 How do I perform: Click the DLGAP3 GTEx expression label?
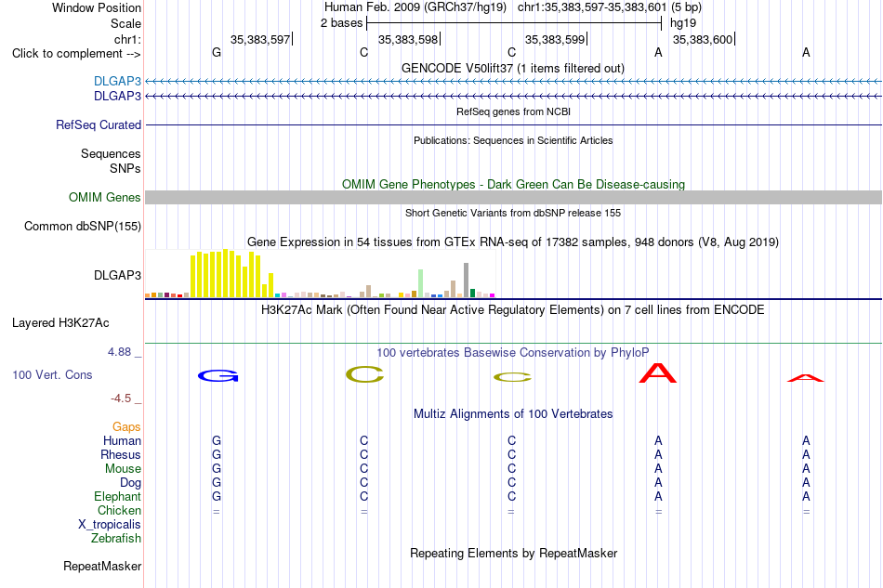[117, 275]
